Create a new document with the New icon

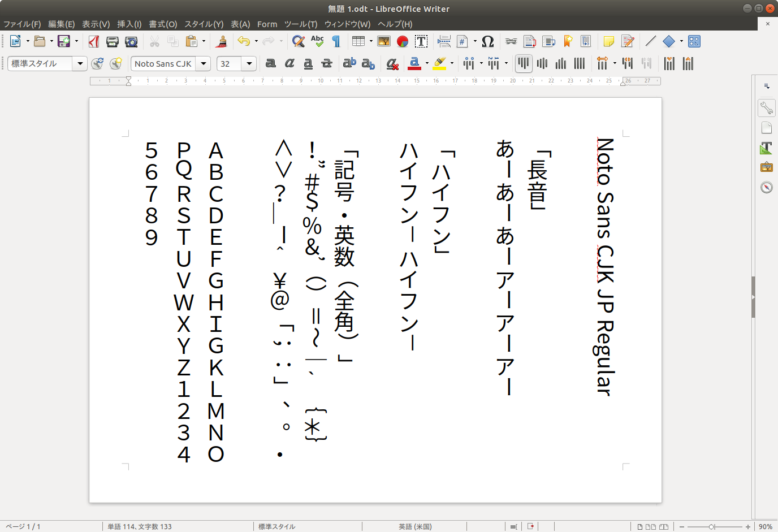click(x=15, y=41)
